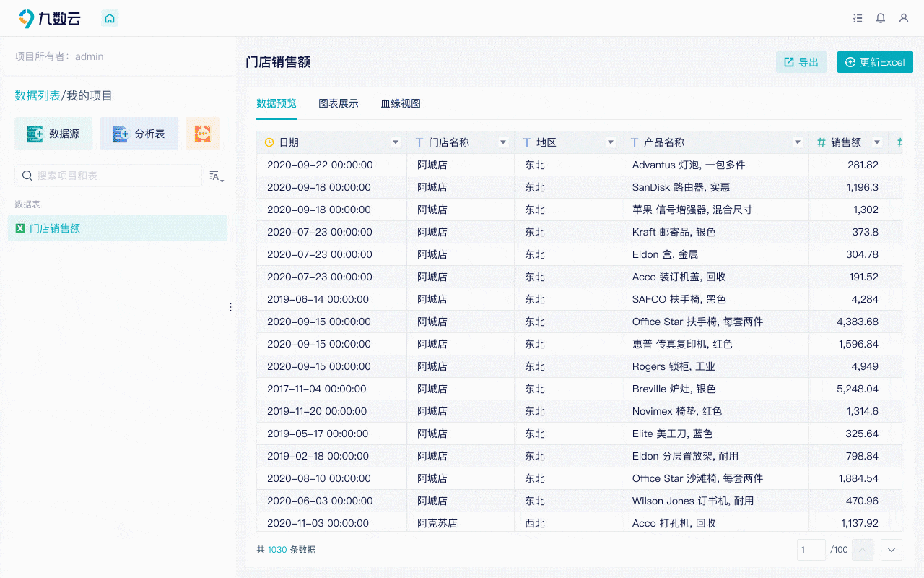Click the page number input field

coord(811,550)
